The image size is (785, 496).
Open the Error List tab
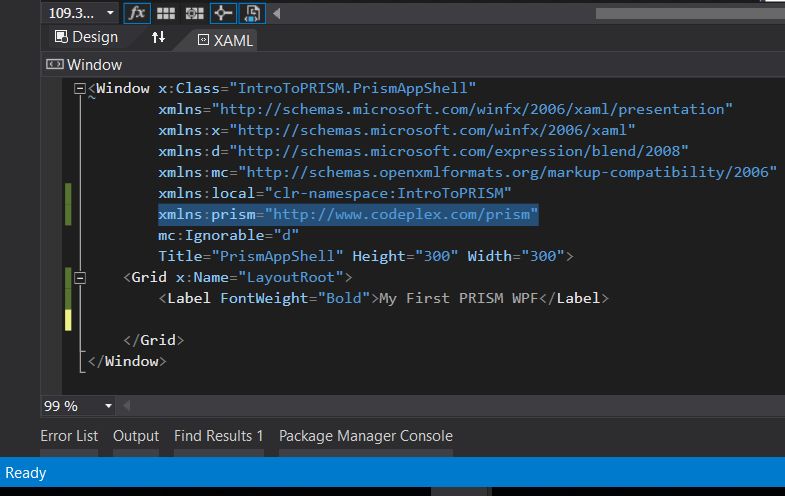tap(69, 436)
